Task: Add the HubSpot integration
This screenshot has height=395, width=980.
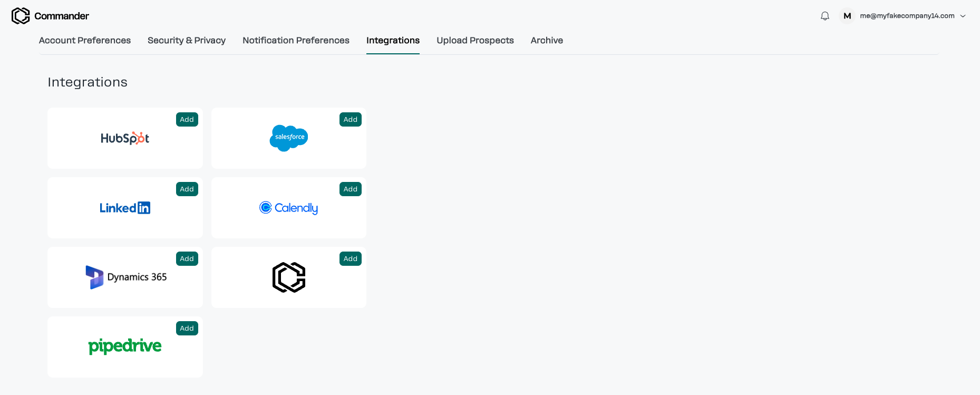Action: pyautogui.click(x=187, y=119)
